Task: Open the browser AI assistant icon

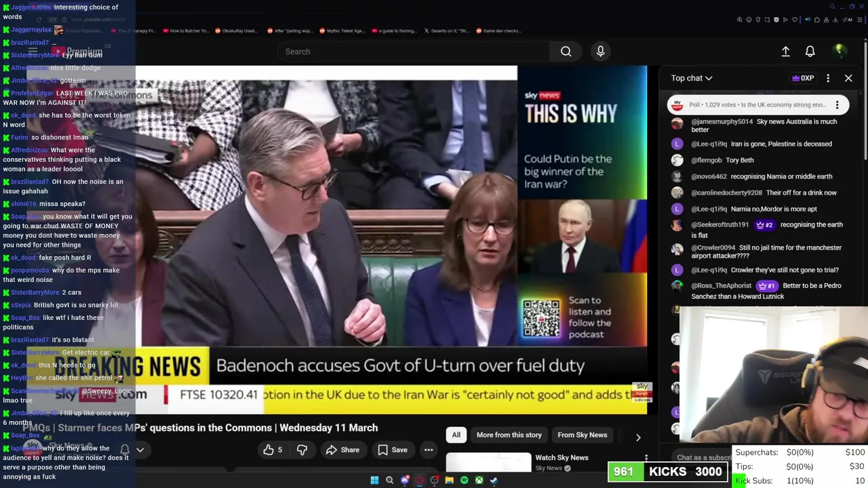Action: pyautogui.click(x=848, y=20)
